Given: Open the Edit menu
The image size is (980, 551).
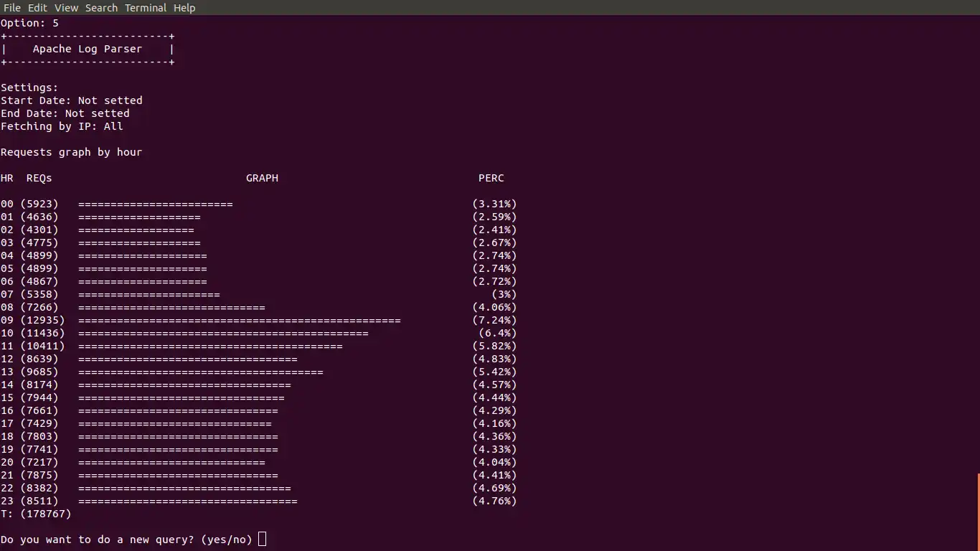Looking at the screenshot, I should [x=37, y=8].
